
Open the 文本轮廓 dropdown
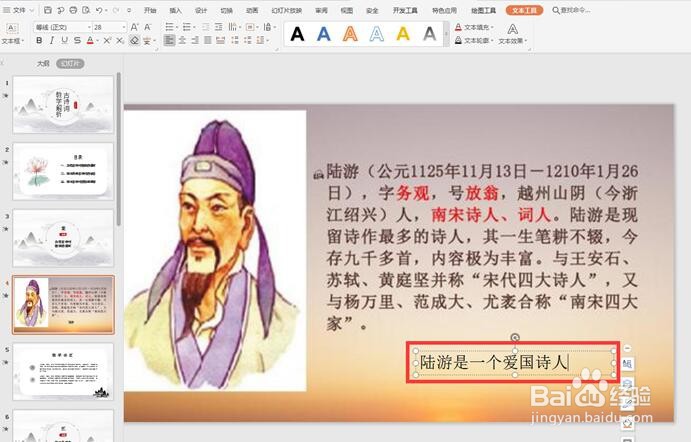(474, 41)
